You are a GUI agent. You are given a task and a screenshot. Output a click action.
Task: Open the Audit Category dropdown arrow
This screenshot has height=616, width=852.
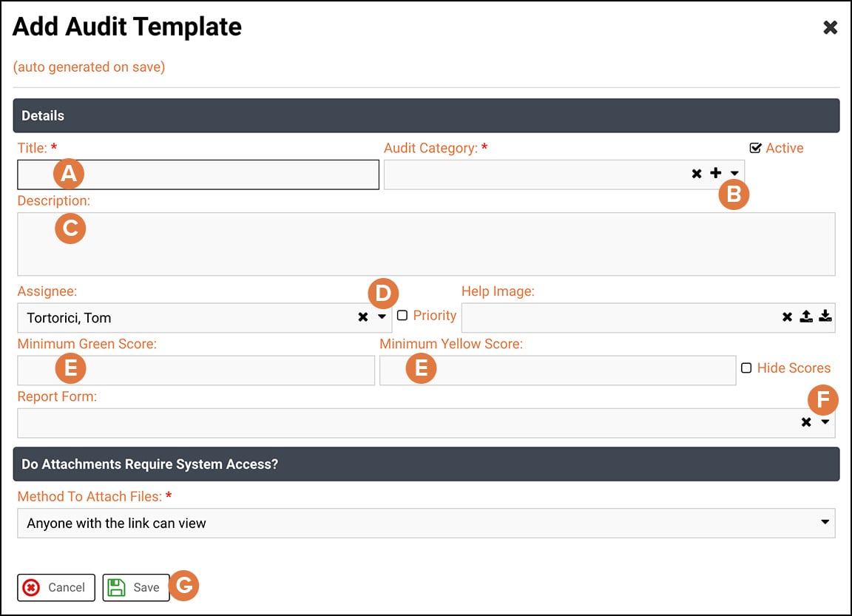(x=733, y=173)
